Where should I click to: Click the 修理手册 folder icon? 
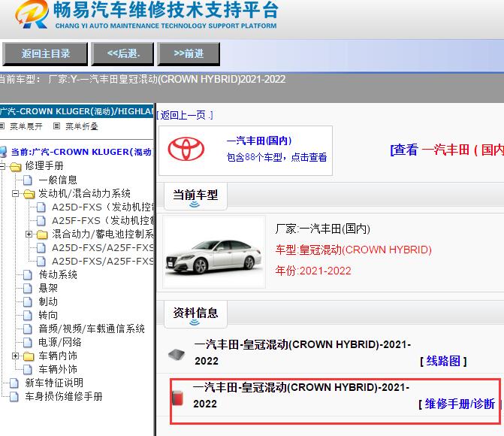(16, 167)
